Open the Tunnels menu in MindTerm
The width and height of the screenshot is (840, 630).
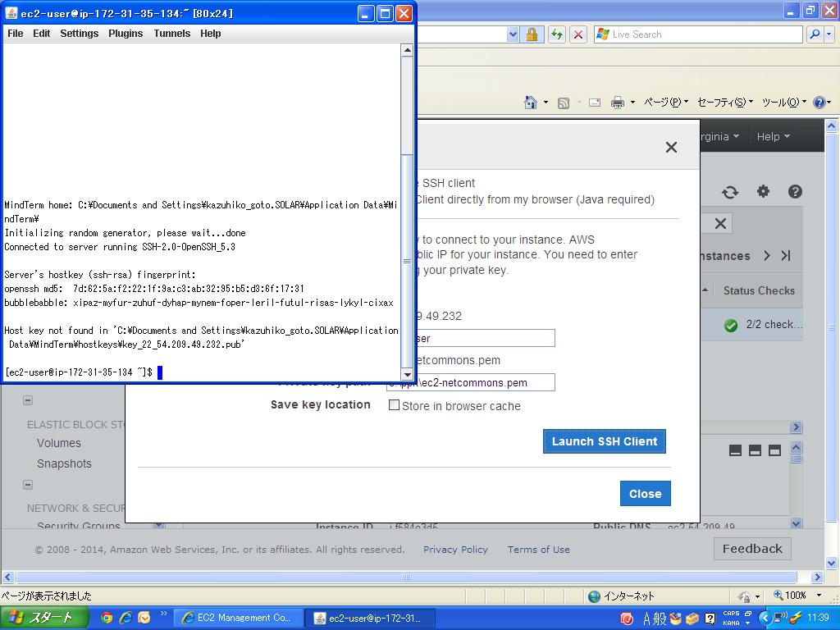[x=172, y=33]
